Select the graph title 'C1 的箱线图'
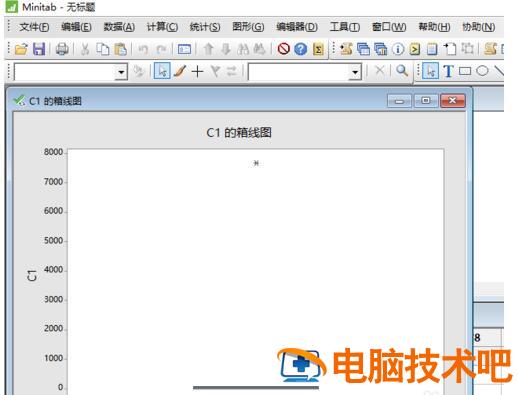The width and height of the screenshot is (519, 395). [x=239, y=133]
